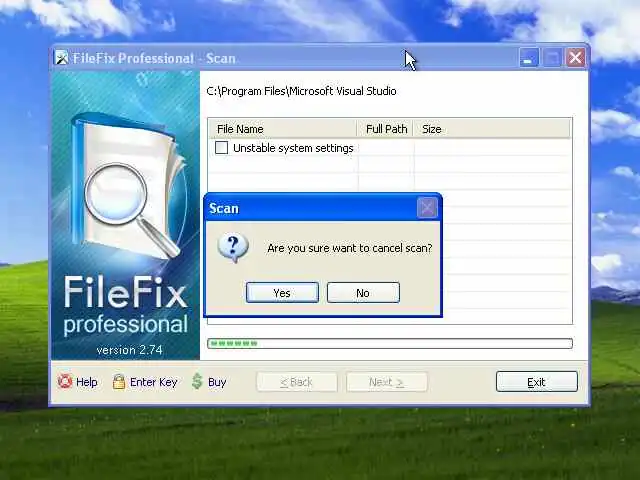Open the Buy link
This screenshot has height=480, width=640.
click(217, 382)
